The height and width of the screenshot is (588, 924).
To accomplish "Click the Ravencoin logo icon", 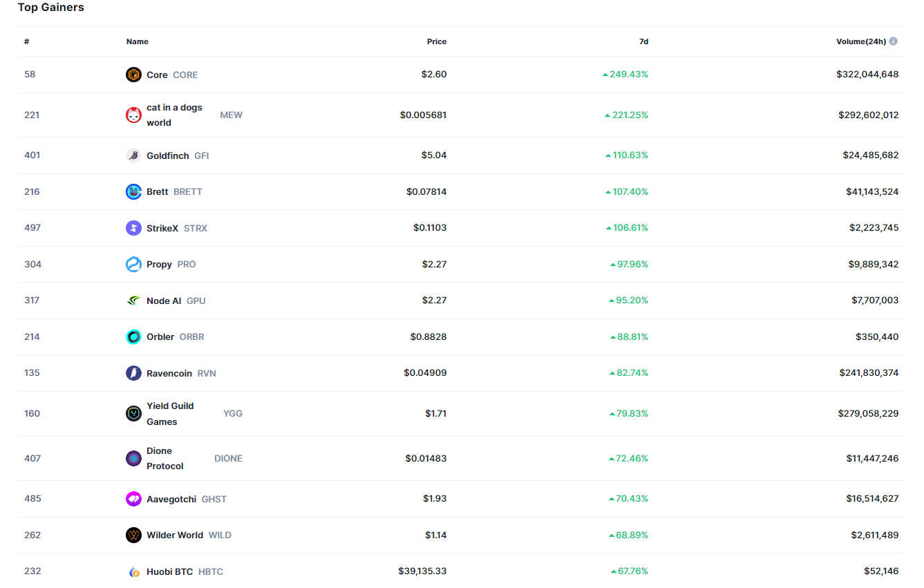I will click(x=133, y=373).
